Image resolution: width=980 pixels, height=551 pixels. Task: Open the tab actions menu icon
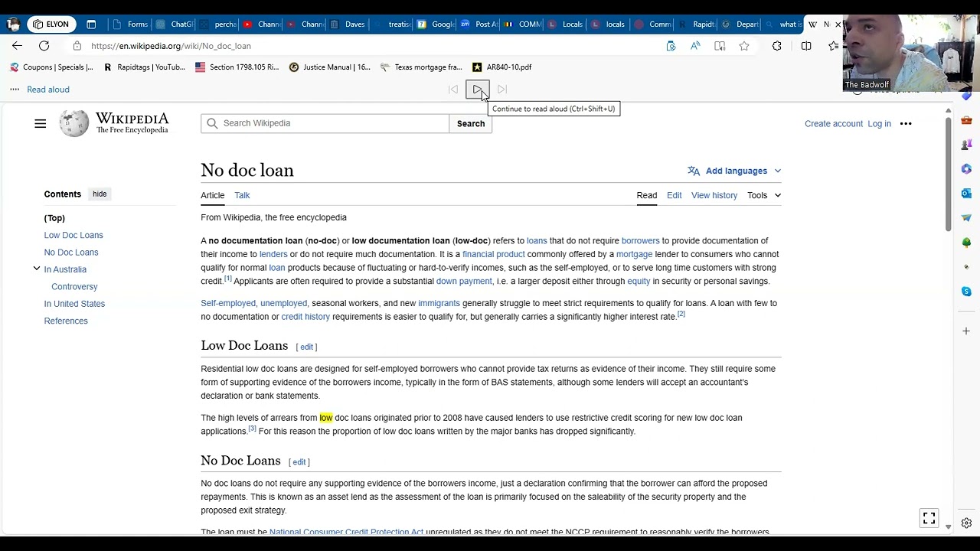click(91, 24)
